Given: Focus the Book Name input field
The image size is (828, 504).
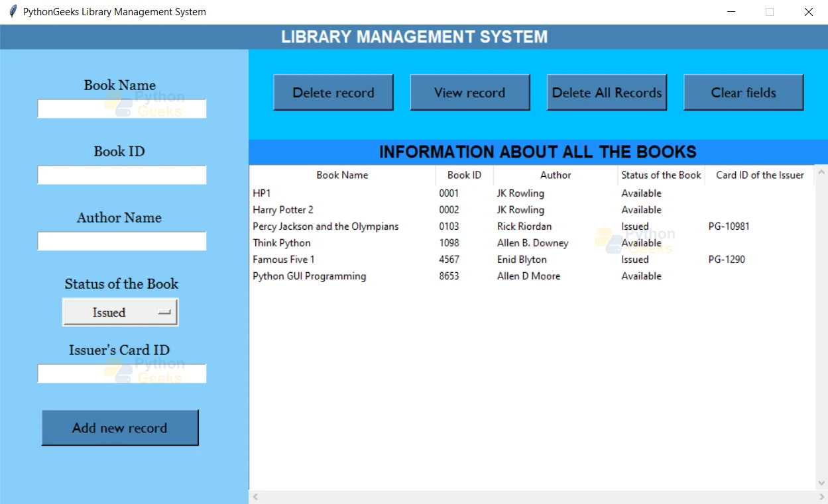Looking at the screenshot, I should pos(122,109).
